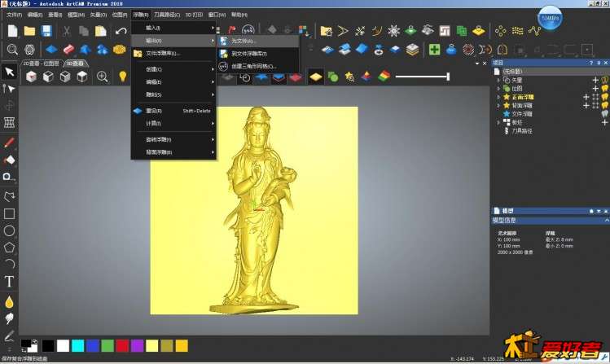Click the Cut scissors icon
The width and height of the screenshot is (610, 364).
[x=67, y=31]
